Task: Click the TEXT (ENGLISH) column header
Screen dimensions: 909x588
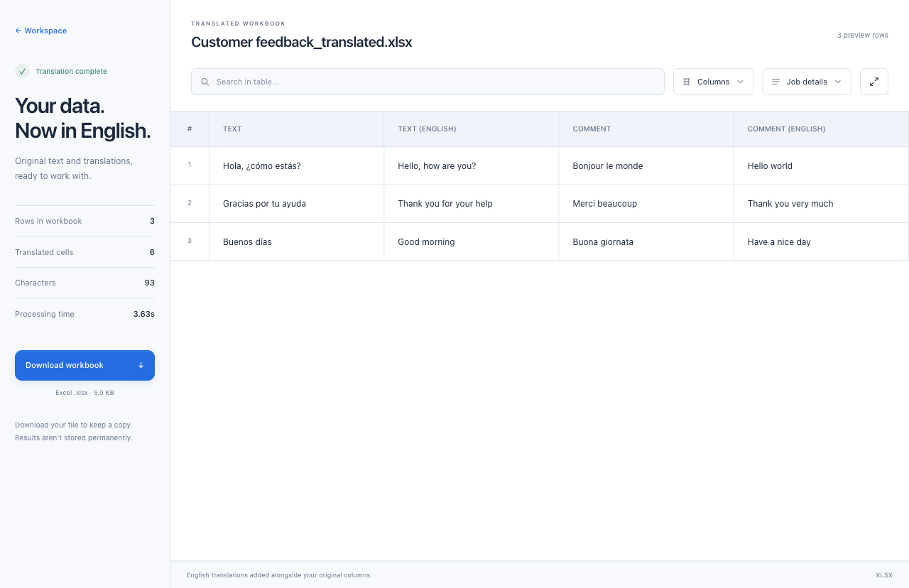Action: (472, 129)
